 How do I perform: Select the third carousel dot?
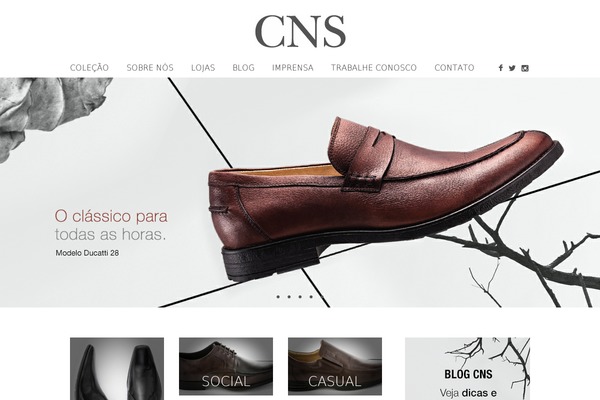coord(300,297)
